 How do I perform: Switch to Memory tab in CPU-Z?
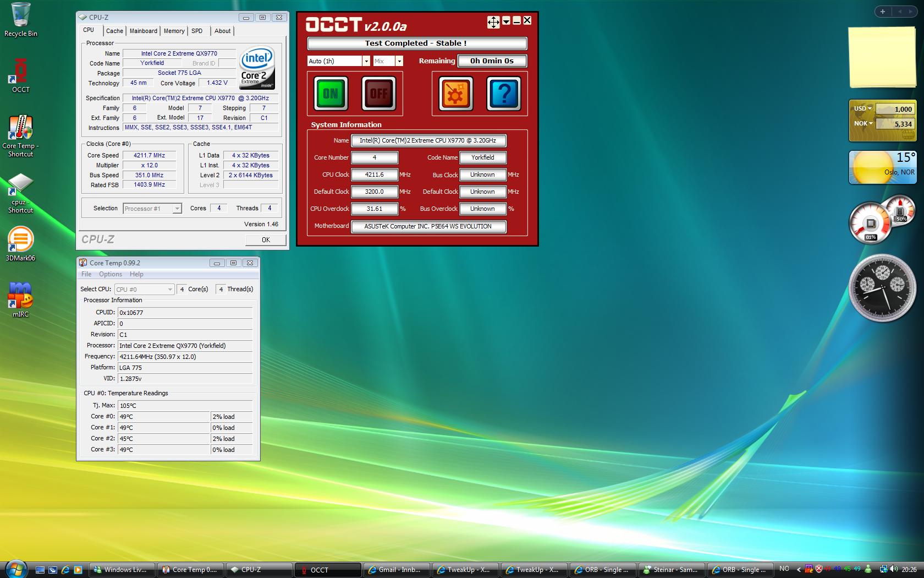[x=174, y=31]
